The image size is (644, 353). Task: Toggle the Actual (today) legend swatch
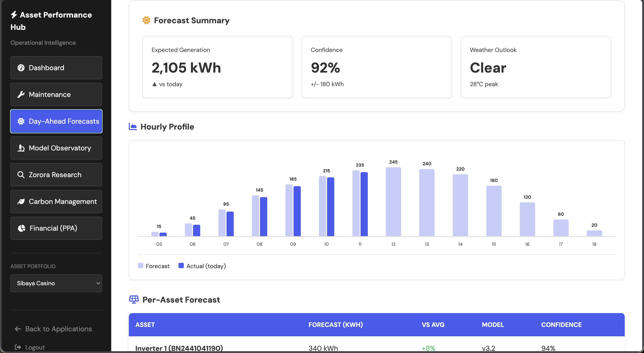point(181,266)
